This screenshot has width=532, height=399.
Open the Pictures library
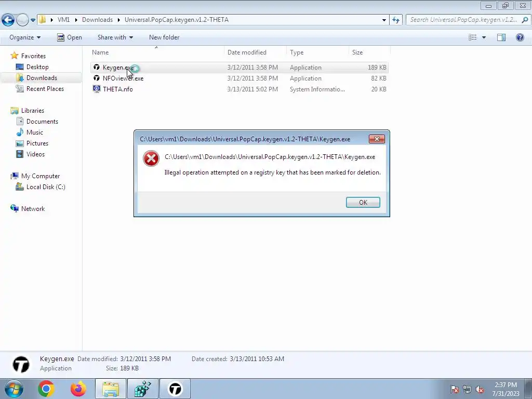37,143
